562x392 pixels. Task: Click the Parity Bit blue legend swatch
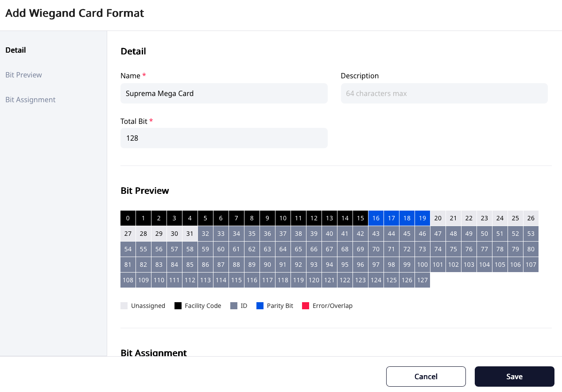tap(260, 306)
